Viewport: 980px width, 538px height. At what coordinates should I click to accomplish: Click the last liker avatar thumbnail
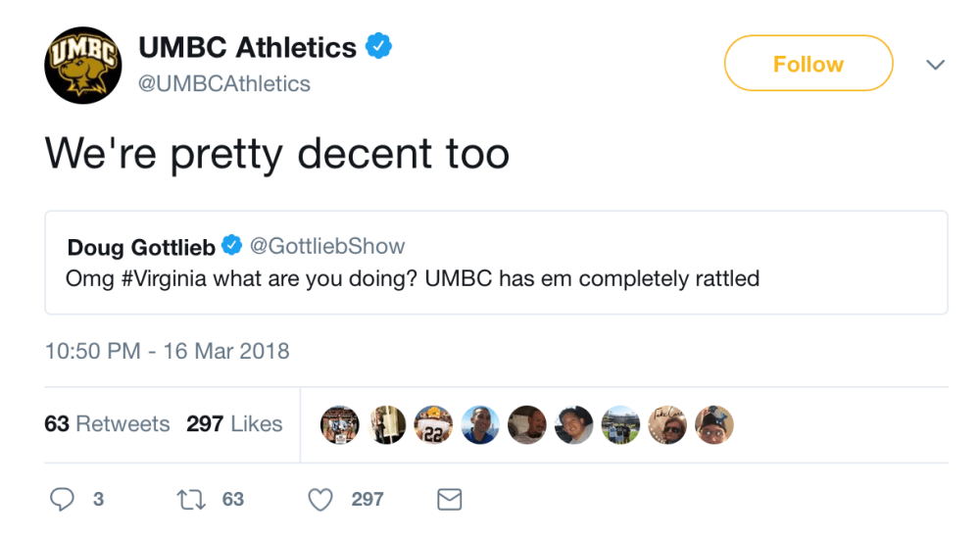pyautogui.click(x=714, y=424)
